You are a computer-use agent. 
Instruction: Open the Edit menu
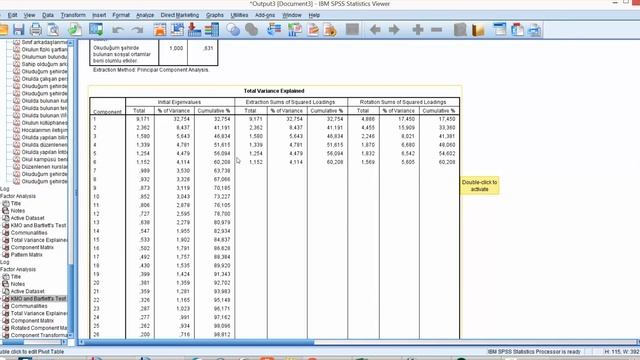click(13, 15)
